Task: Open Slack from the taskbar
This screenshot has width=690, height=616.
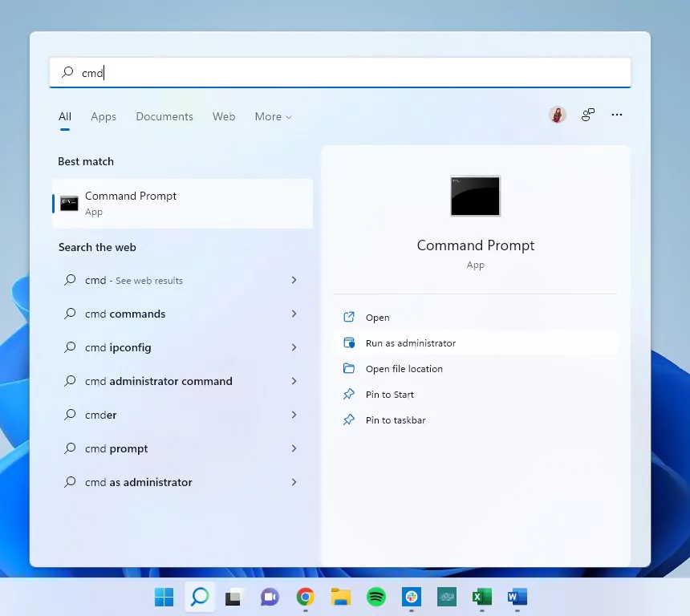Action: coord(412,597)
